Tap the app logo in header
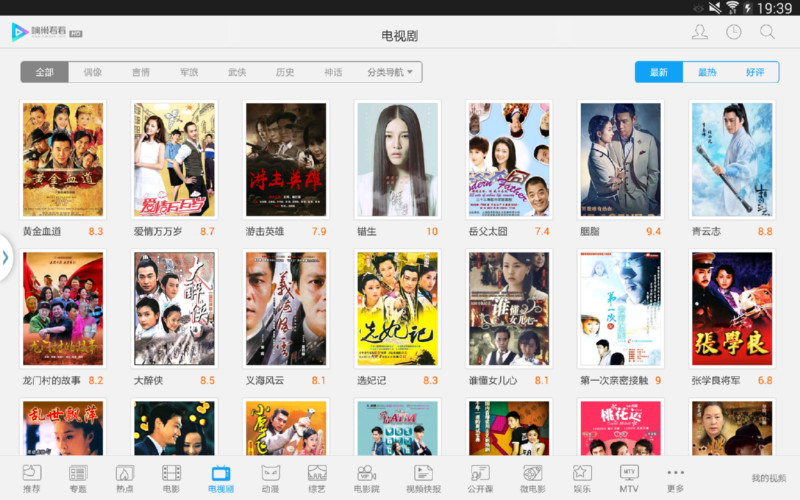800x500 pixels. pos(46,32)
